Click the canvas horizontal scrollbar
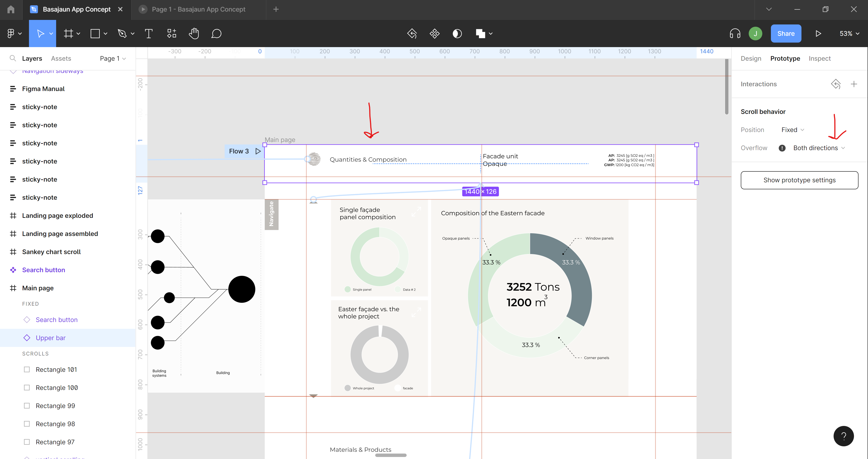The height and width of the screenshot is (459, 868). (x=391, y=455)
